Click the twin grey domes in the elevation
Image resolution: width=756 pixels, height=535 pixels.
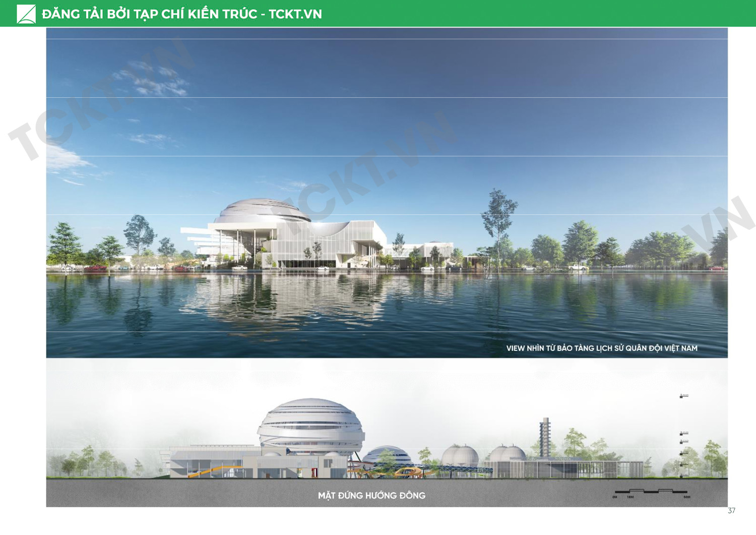point(460,455)
